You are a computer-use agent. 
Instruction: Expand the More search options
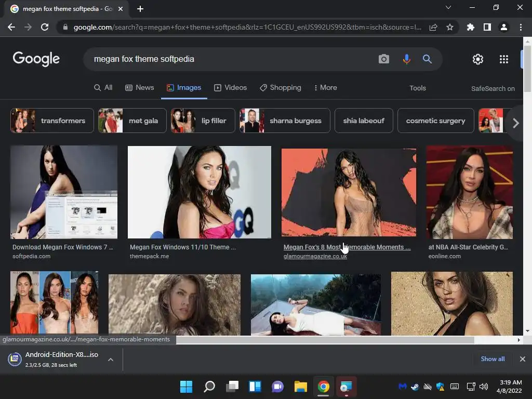coord(325,87)
